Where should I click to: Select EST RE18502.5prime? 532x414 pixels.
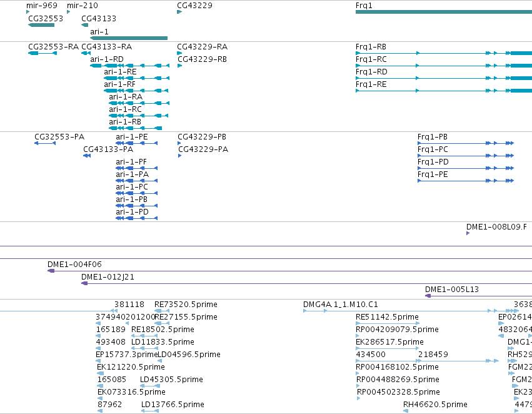(144, 336)
